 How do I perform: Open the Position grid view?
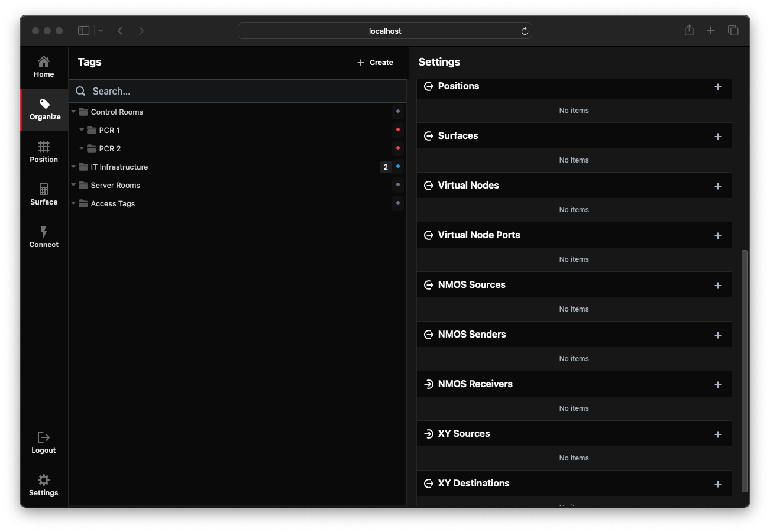pos(44,153)
